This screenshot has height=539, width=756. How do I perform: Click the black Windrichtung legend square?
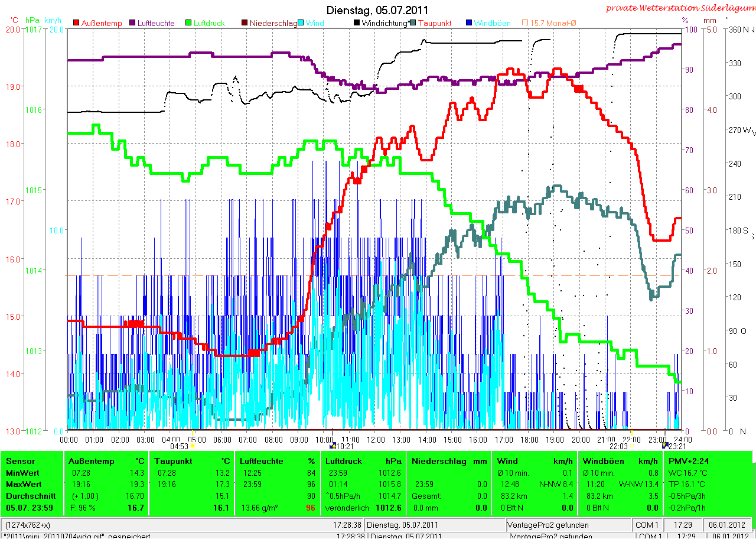pyautogui.click(x=357, y=23)
